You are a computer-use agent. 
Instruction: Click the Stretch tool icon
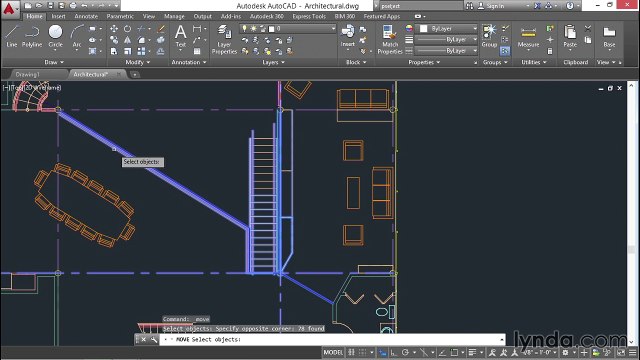coord(114,51)
